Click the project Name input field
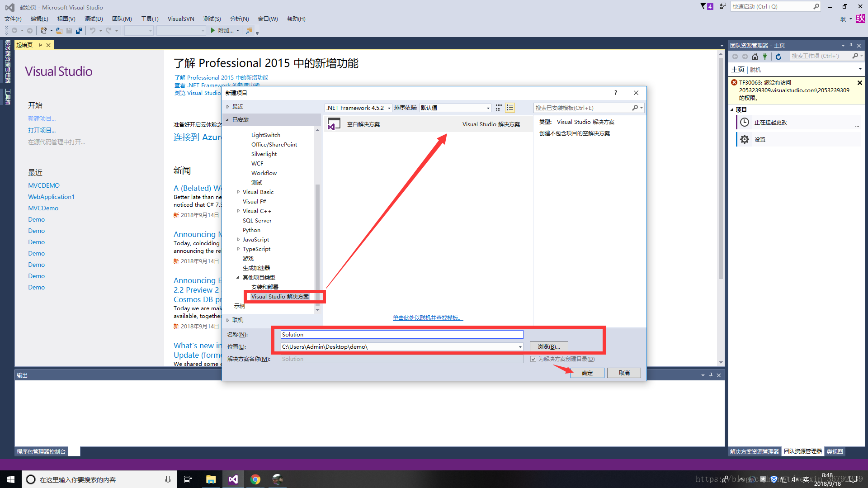The height and width of the screenshot is (488, 868). (x=402, y=334)
